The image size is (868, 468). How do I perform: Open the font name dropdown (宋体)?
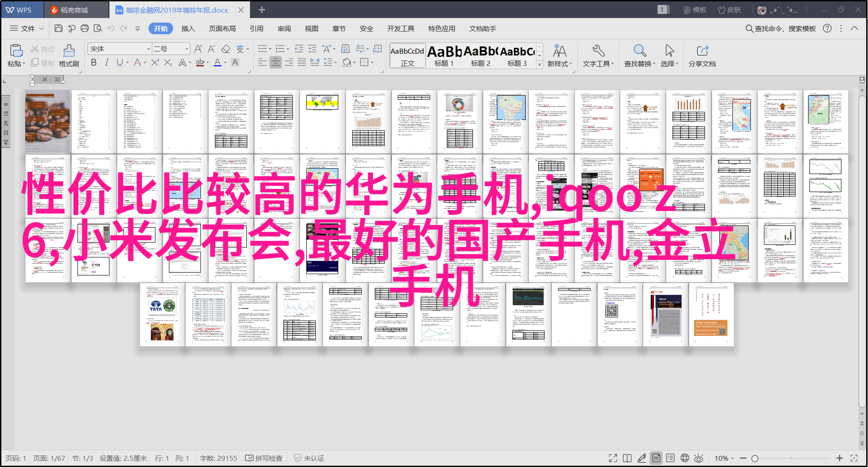pos(148,49)
